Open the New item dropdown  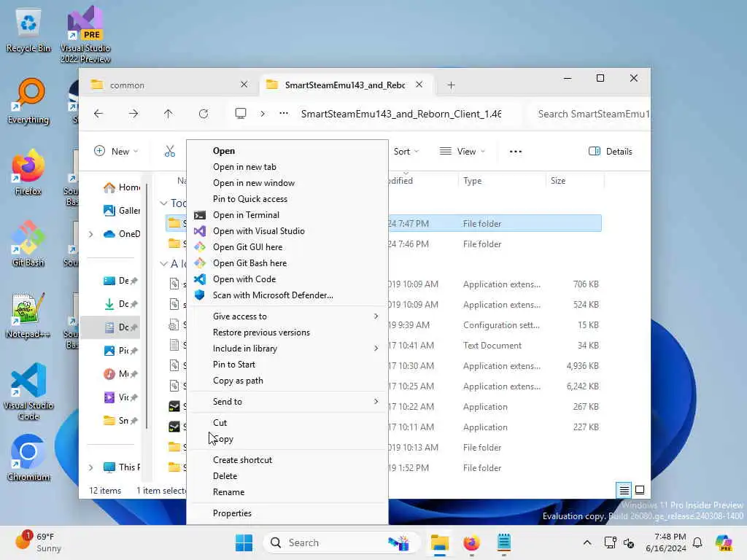click(x=116, y=152)
